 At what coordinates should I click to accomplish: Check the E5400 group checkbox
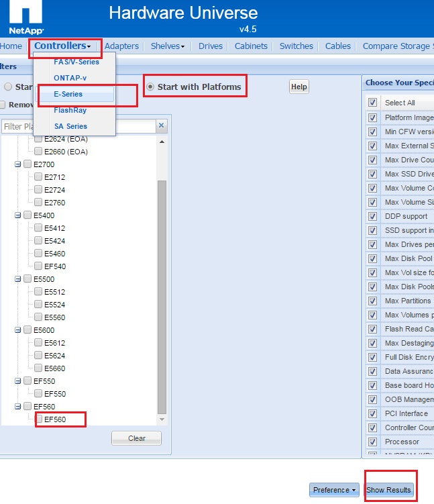pos(28,215)
